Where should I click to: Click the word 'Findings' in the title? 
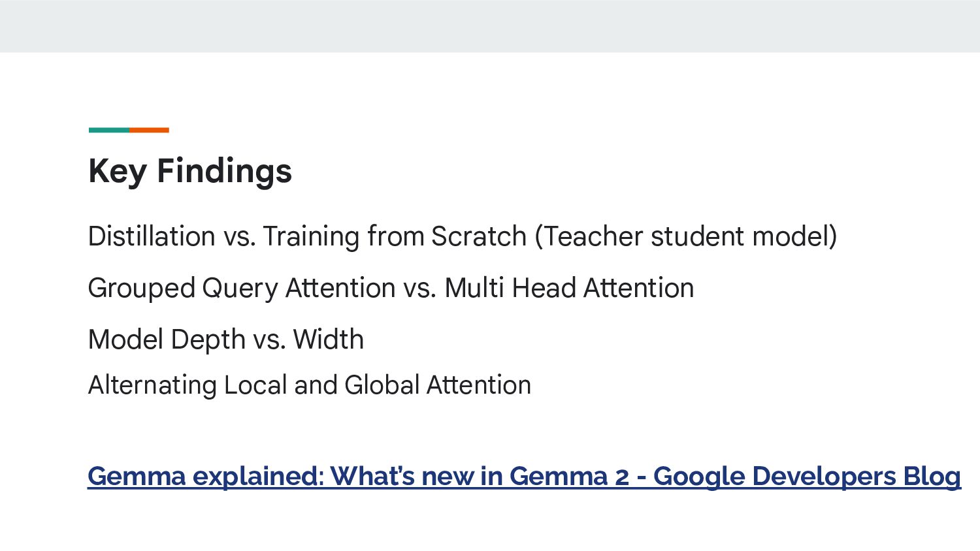tap(224, 172)
